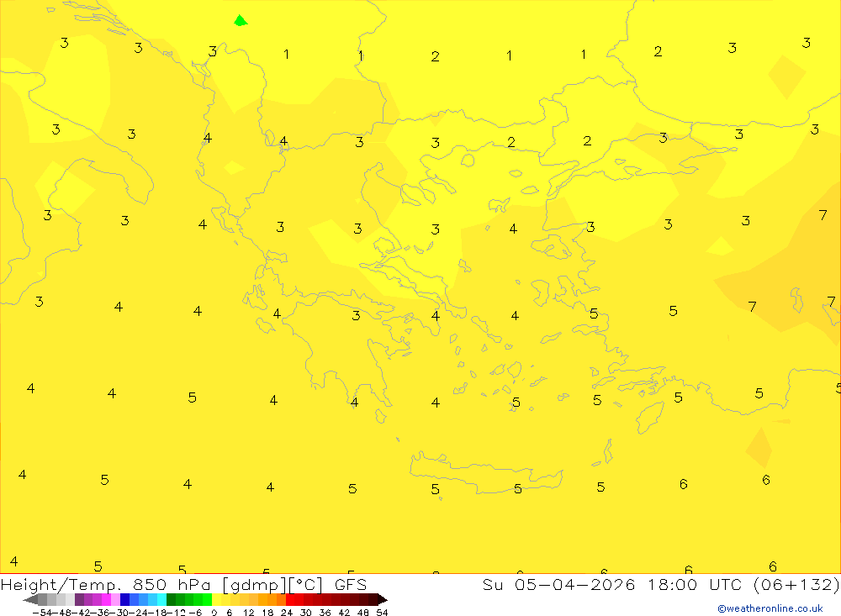Pick the dark blue swatch in the legend
841x616 pixels.
pyautogui.click(x=124, y=599)
